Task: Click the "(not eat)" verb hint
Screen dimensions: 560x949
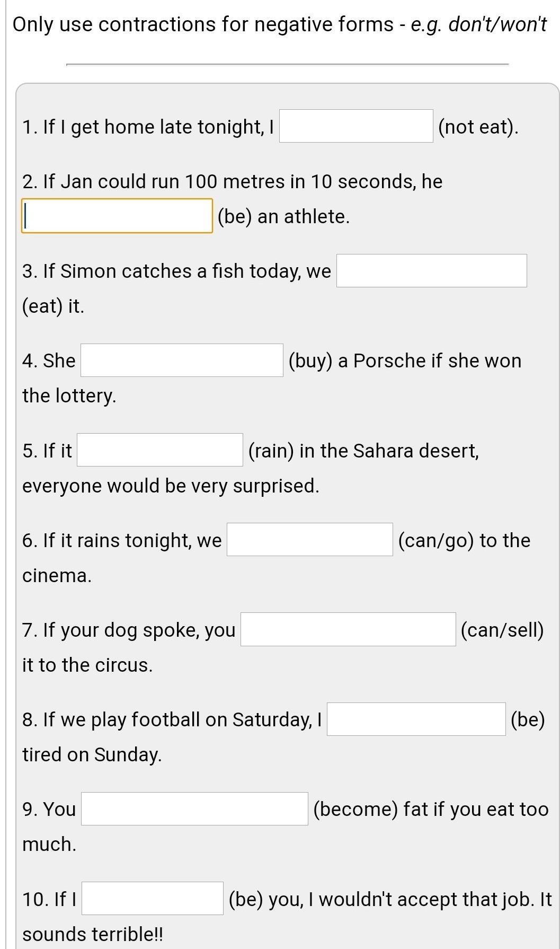Action: (x=478, y=127)
